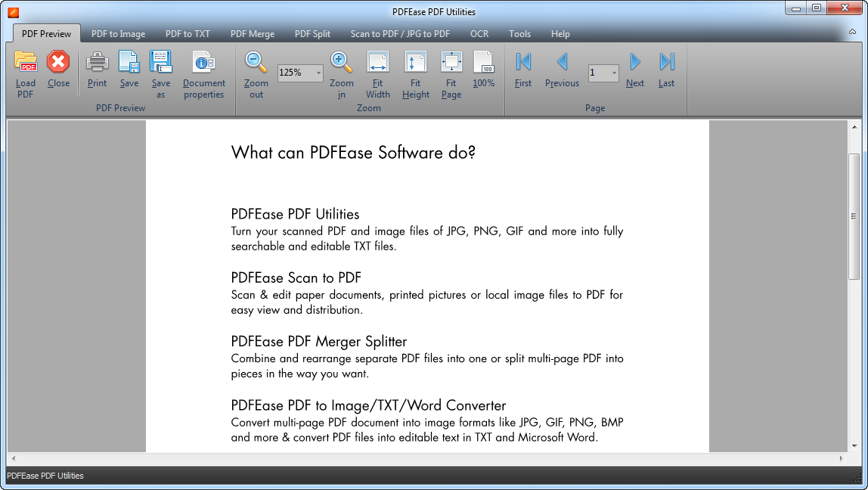Screen dimensions: 868x490
Task: Open the 125% zoom level dropdown
Action: (x=318, y=73)
